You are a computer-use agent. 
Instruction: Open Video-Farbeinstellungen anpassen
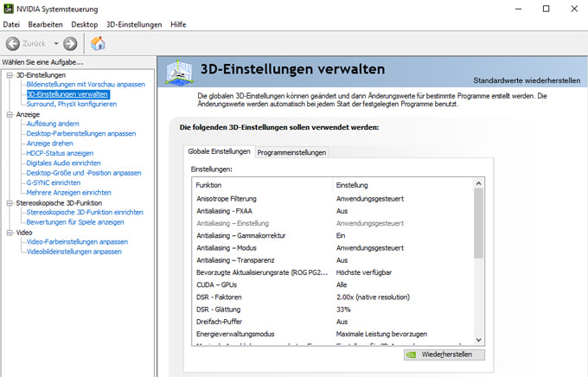coord(77,241)
